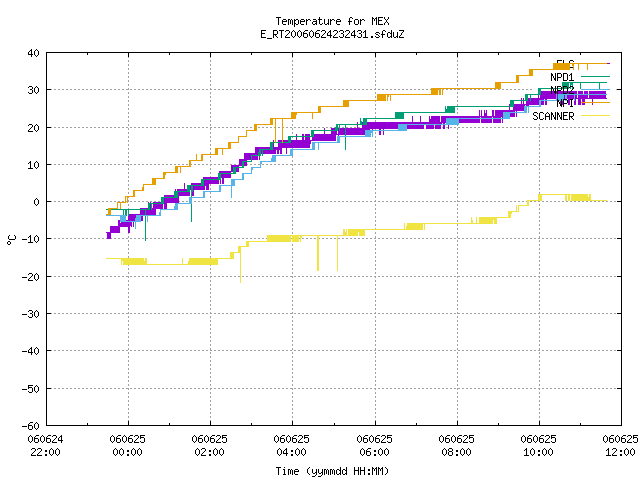Click the x-axis label '060625 08:00'

(x=456, y=446)
